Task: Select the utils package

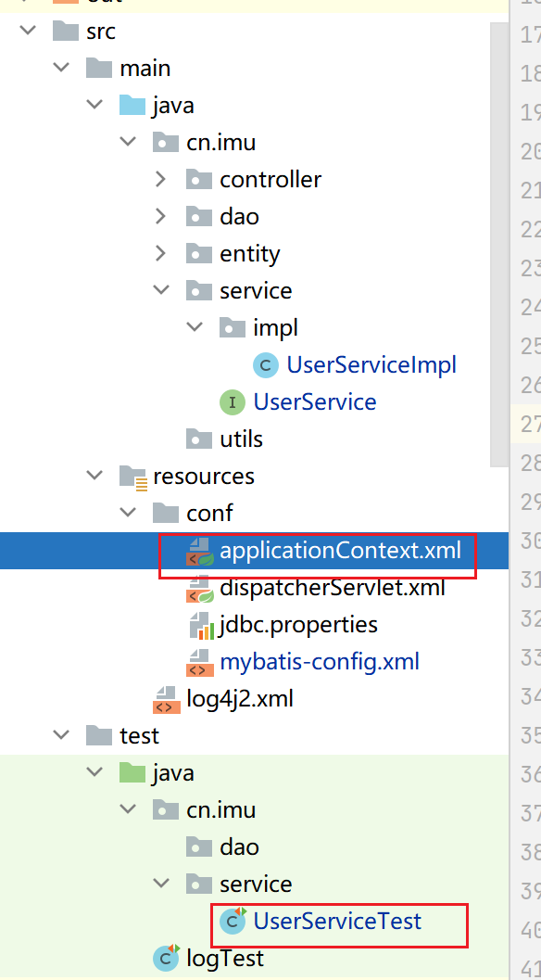Action: coord(241,439)
